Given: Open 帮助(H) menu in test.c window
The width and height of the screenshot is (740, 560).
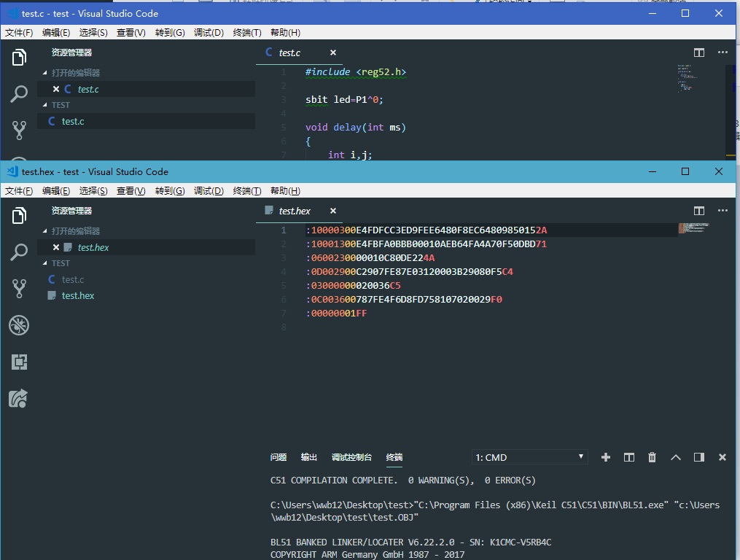Looking at the screenshot, I should pos(285,33).
